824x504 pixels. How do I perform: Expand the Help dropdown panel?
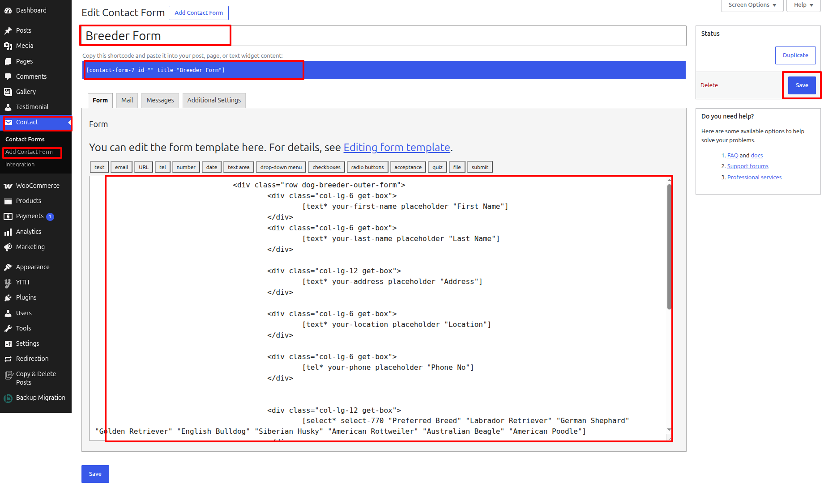tap(803, 5)
